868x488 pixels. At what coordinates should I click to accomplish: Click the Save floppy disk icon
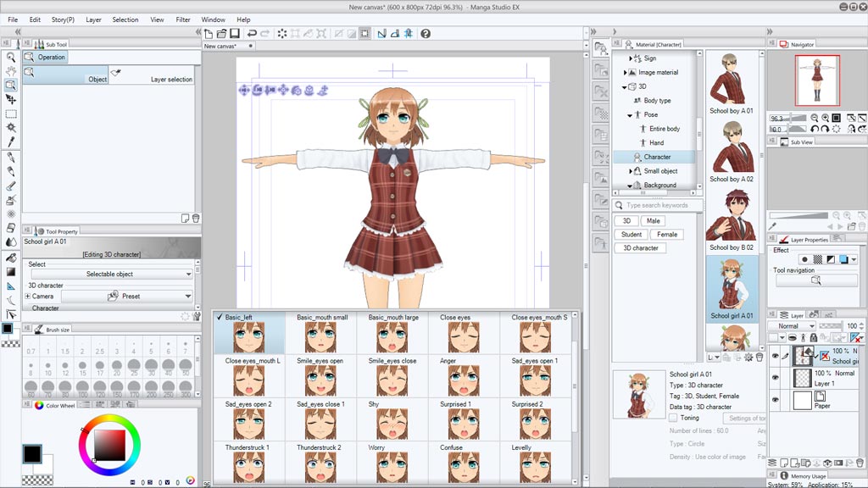click(235, 34)
